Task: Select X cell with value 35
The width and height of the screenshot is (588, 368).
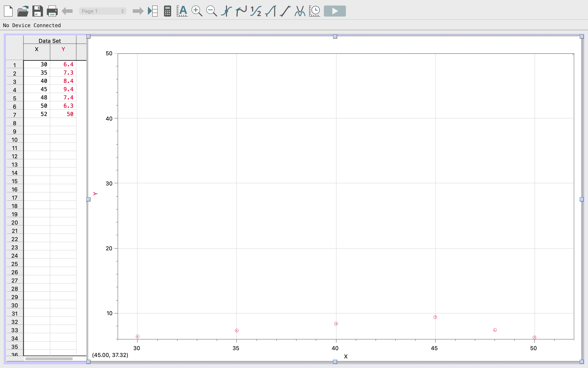Action: point(37,73)
